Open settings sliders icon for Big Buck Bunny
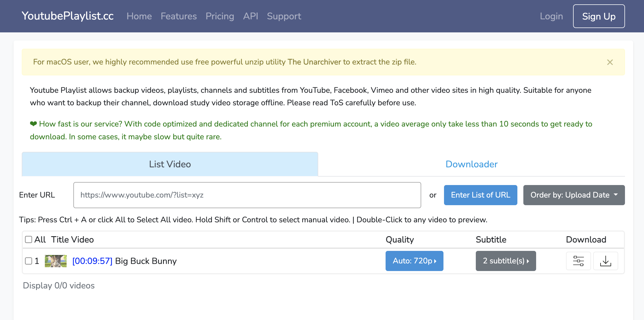The width and height of the screenshot is (644, 320). tap(578, 261)
